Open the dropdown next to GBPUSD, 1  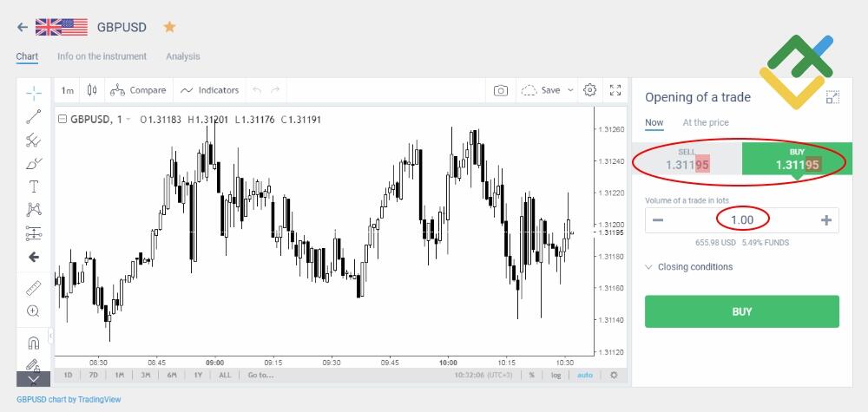pyautogui.click(x=128, y=120)
